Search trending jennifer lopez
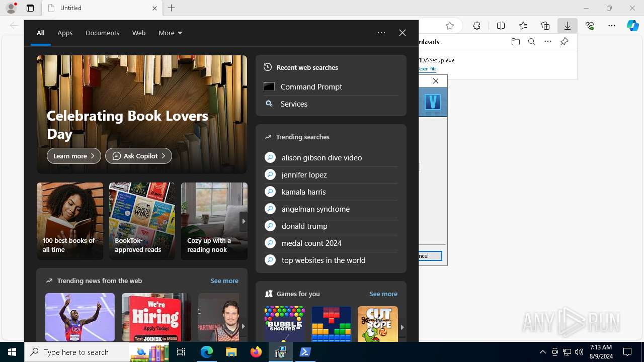Viewport: 644px width, 362px height. (331, 174)
